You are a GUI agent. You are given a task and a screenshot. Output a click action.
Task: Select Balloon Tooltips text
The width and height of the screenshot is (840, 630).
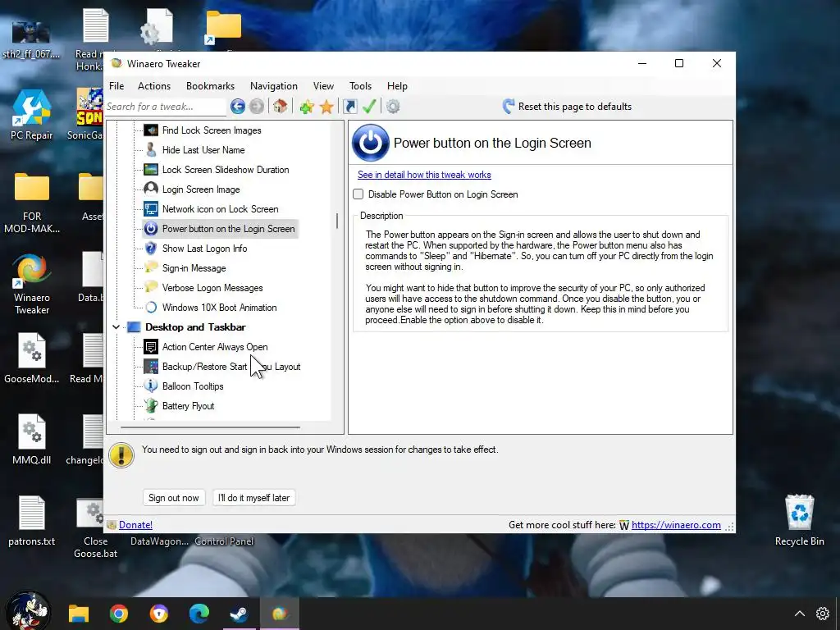point(193,386)
